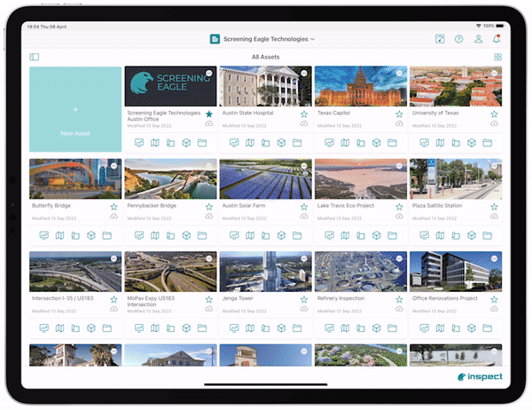This screenshot has height=410, width=532.
Task: Open floor plan icon for Office Renovations Project
Action: coord(456,328)
